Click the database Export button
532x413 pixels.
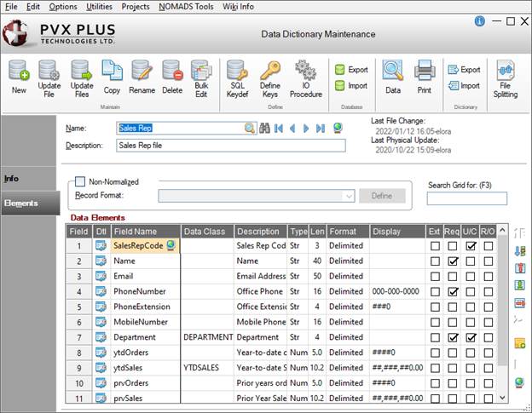point(350,70)
